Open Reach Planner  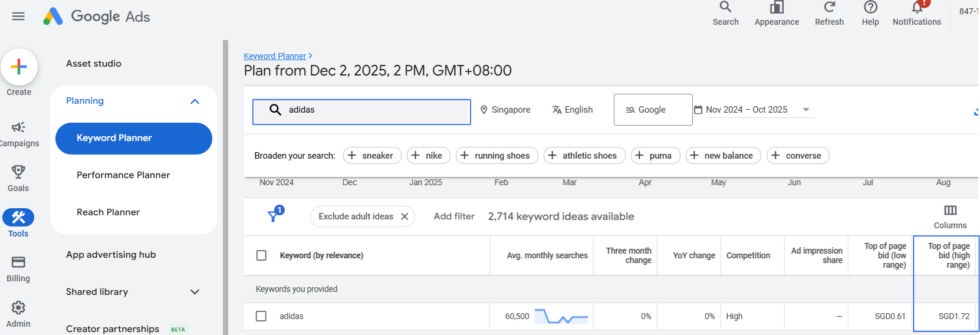108,212
